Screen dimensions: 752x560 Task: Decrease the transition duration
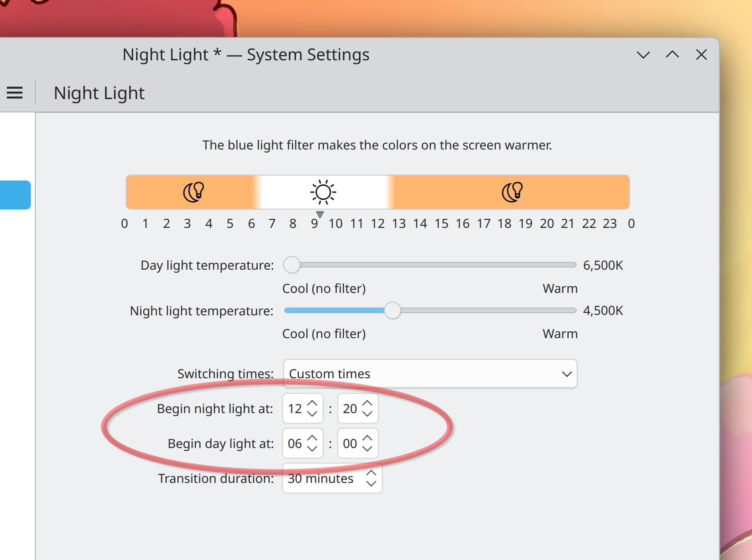pos(371,483)
